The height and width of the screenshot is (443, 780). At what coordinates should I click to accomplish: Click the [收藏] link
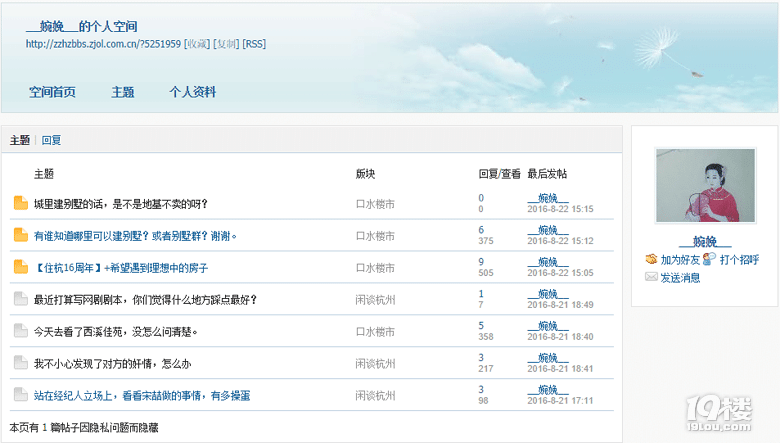(x=197, y=44)
